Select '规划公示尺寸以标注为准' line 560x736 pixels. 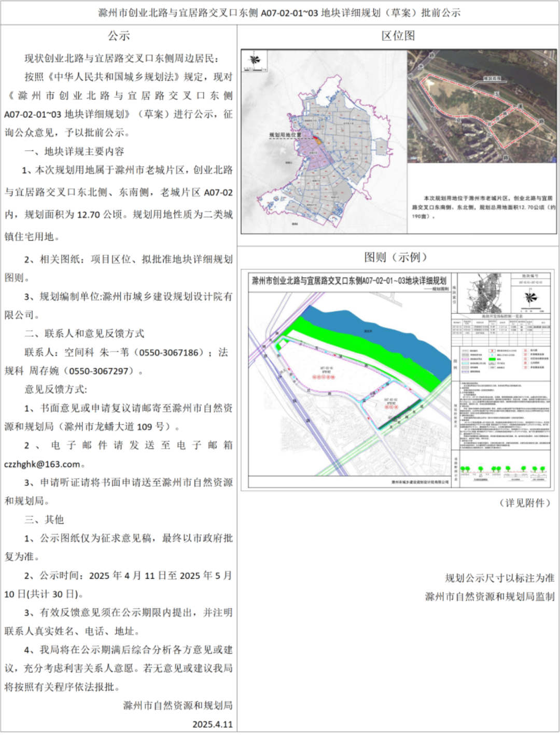(499, 578)
